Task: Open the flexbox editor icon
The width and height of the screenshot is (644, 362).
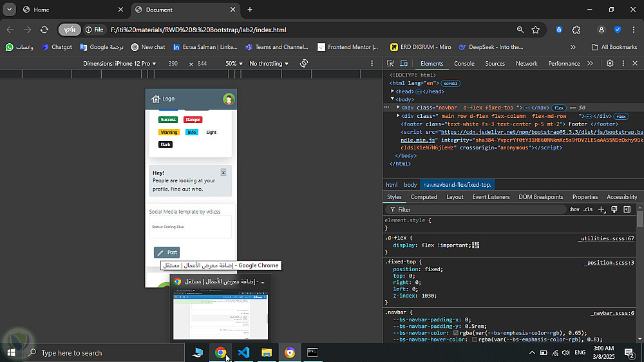Action: tap(476, 245)
